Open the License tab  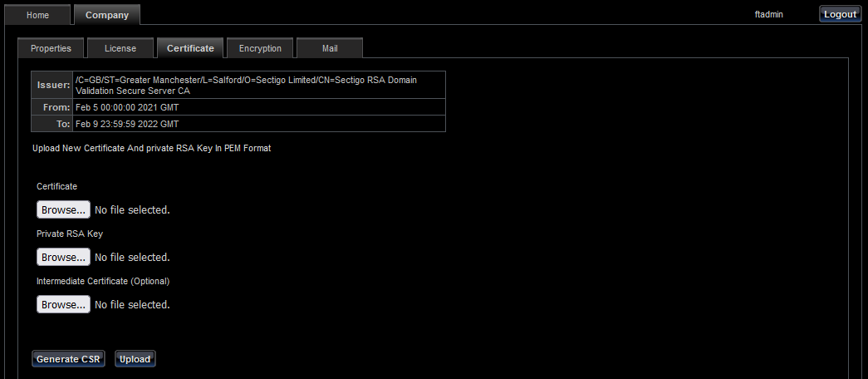tap(120, 48)
